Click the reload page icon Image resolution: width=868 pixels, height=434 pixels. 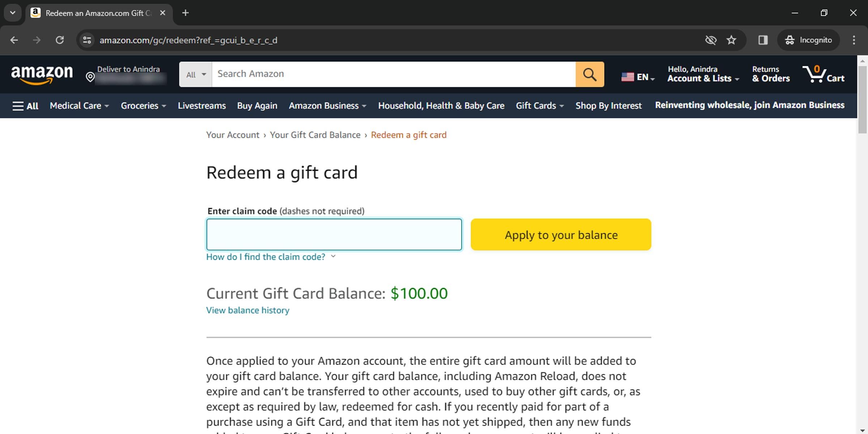[60, 40]
